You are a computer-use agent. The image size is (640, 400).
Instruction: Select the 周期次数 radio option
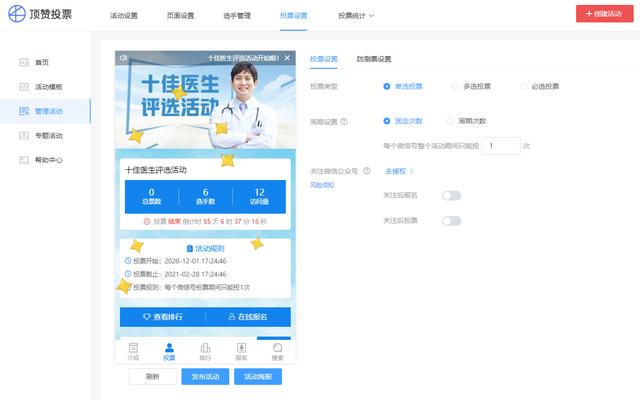tap(450, 121)
